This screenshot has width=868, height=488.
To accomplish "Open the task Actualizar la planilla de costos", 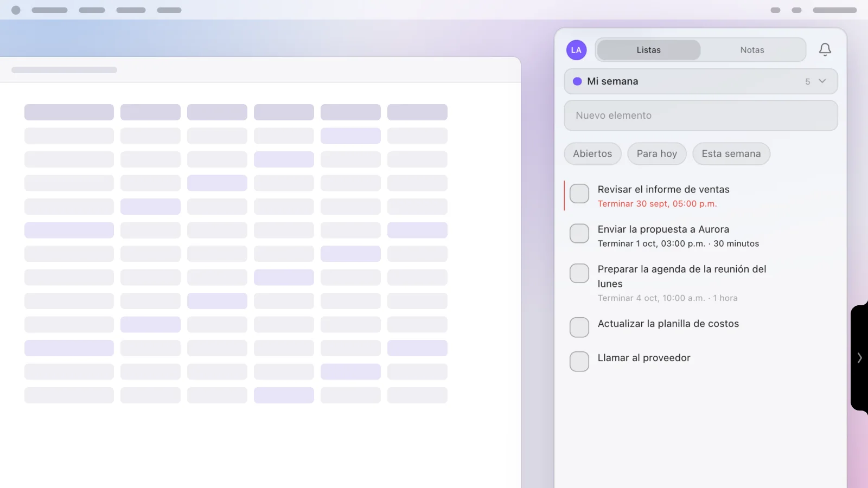I will (668, 324).
